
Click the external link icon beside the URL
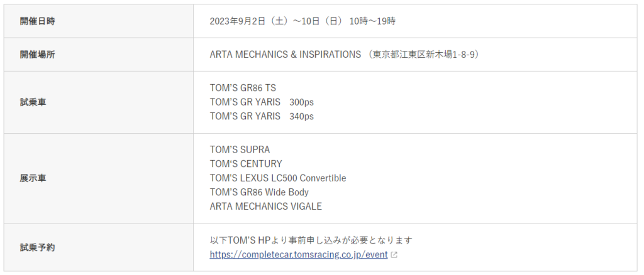394,255
